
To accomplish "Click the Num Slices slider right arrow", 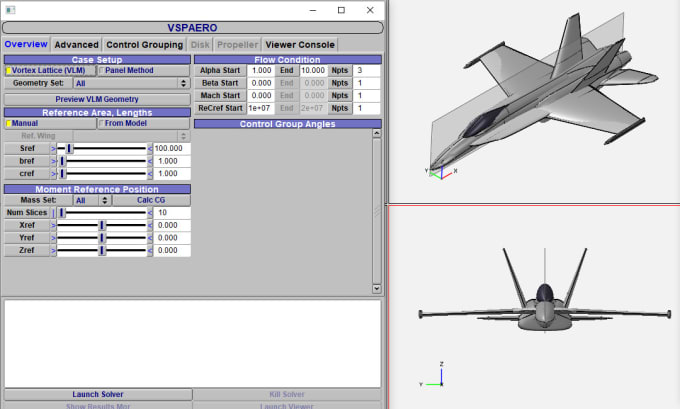I will pyautogui.click(x=150, y=213).
